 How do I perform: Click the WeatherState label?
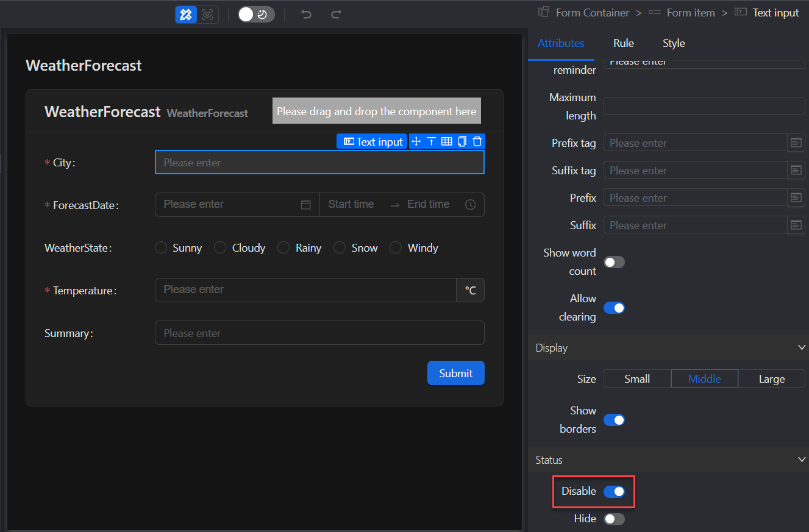pyautogui.click(x=78, y=248)
